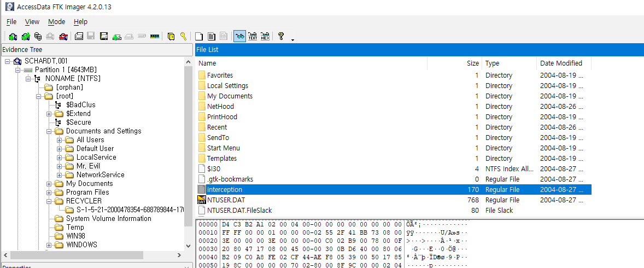Viewport: 644px width, 268px height.
Task: Select the Temp folder in tree
Action: tap(75, 228)
